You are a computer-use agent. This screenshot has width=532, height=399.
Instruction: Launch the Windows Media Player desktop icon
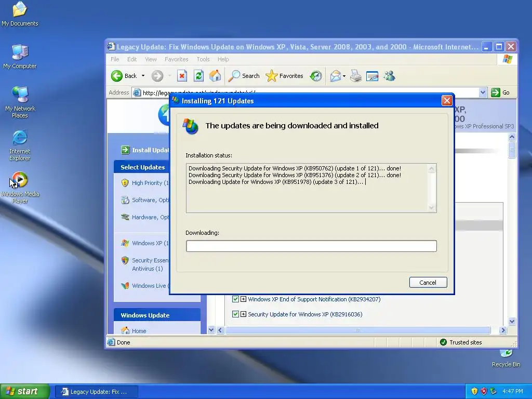point(20,187)
